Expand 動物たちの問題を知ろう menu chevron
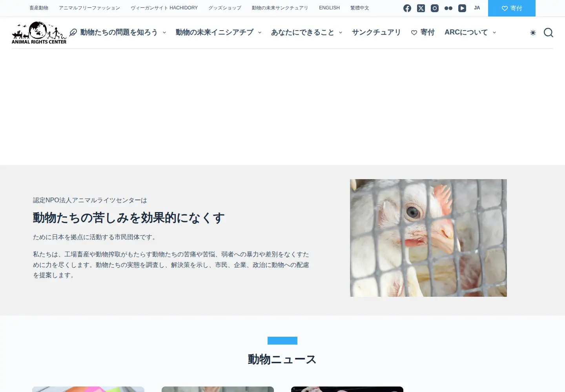Viewport: 565px width, 392px height. [x=164, y=33]
